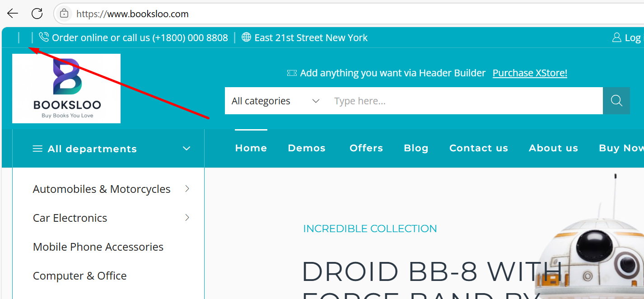Open the All categories search dropdown
The width and height of the screenshot is (644, 299).
pos(276,101)
